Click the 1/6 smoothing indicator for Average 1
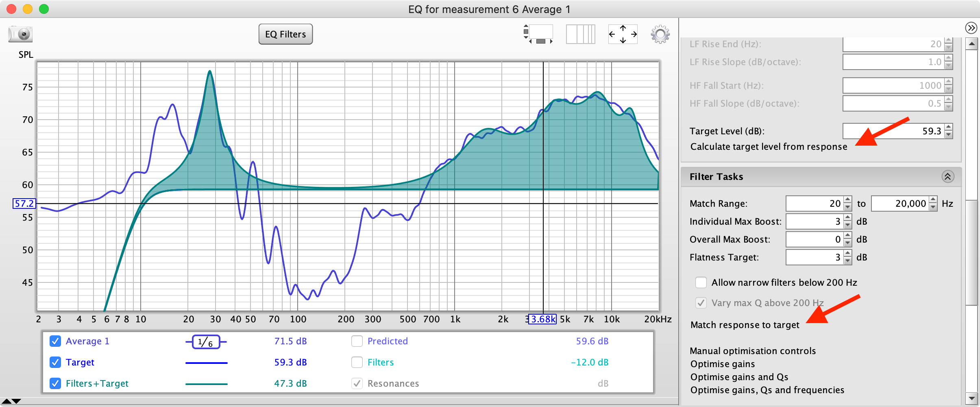 206,342
